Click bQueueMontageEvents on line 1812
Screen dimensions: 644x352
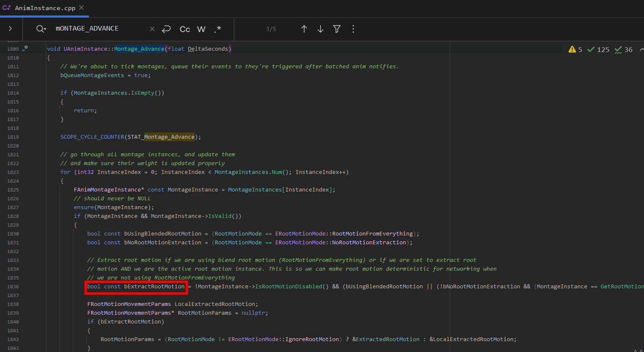point(92,75)
